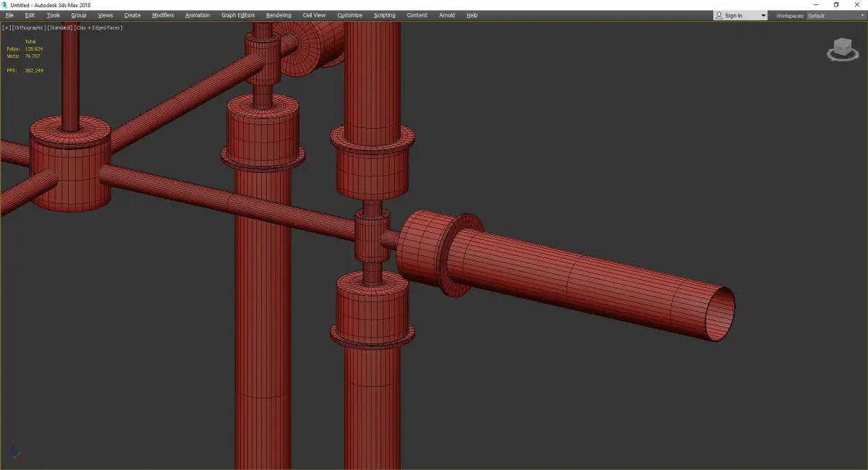Restore down the 3ds Max window
The height and width of the screenshot is (470, 868).
coord(836,5)
